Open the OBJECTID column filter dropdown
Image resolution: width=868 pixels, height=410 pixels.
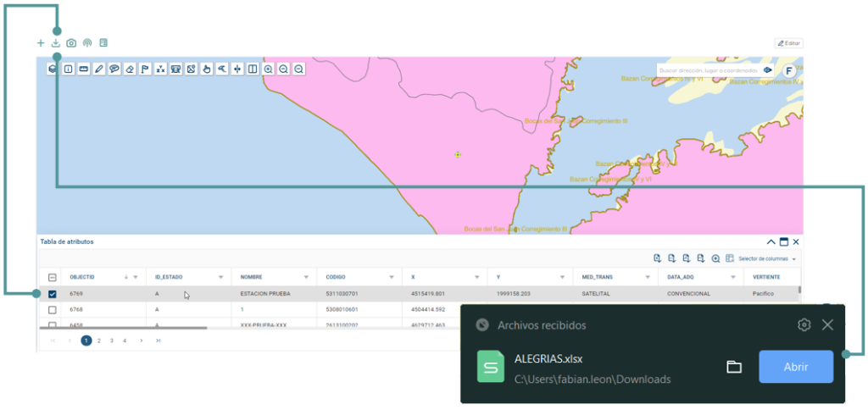pyautogui.click(x=136, y=277)
